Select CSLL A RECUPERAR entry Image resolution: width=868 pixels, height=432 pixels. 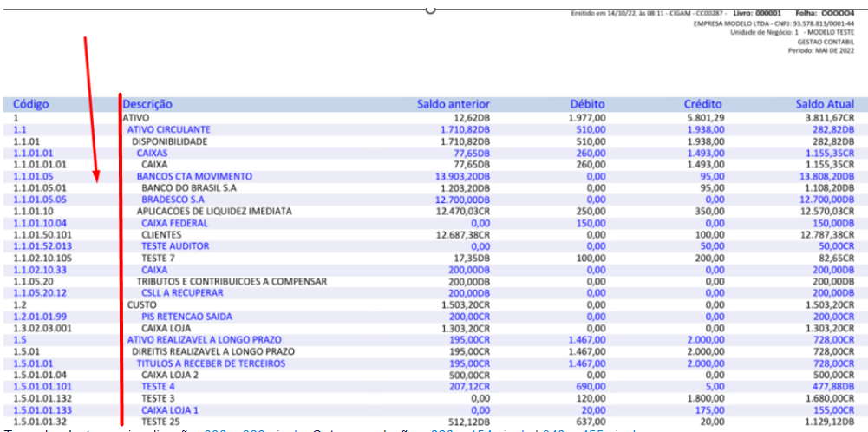coord(182,293)
